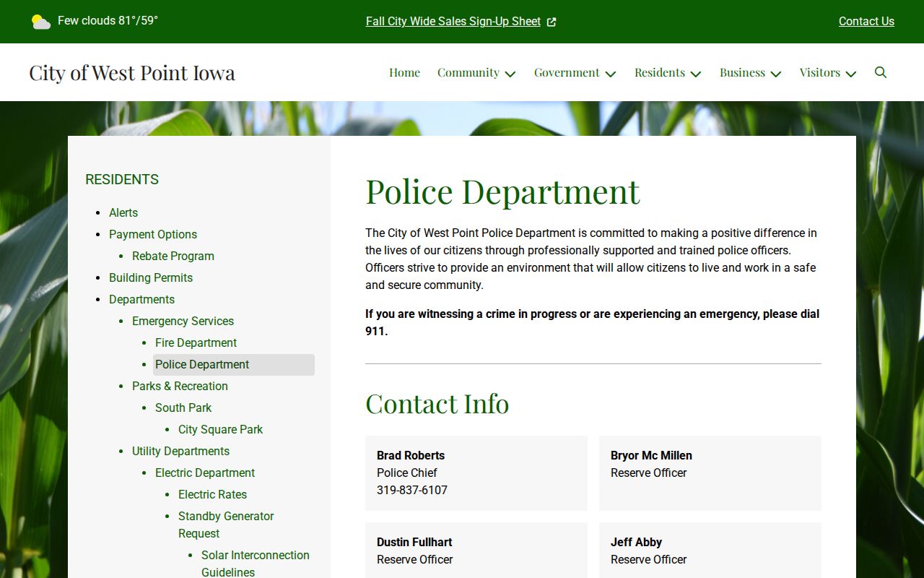The width and height of the screenshot is (924, 578).
Task: Click the bold dial 911 emergency notice
Action: (x=592, y=322)
